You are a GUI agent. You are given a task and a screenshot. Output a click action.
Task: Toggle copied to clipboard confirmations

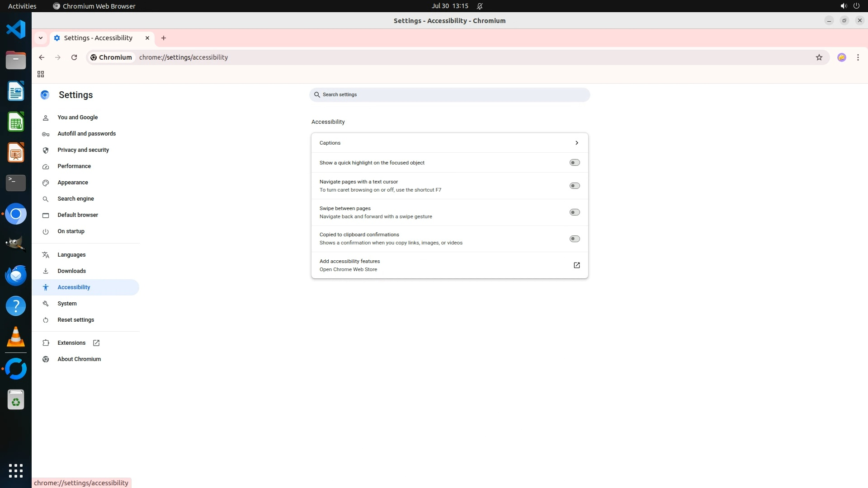(574, 239)
